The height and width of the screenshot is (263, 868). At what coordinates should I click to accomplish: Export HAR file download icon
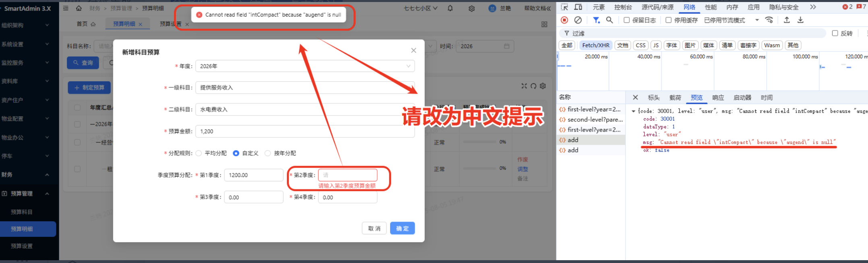(x=800, y=20)
